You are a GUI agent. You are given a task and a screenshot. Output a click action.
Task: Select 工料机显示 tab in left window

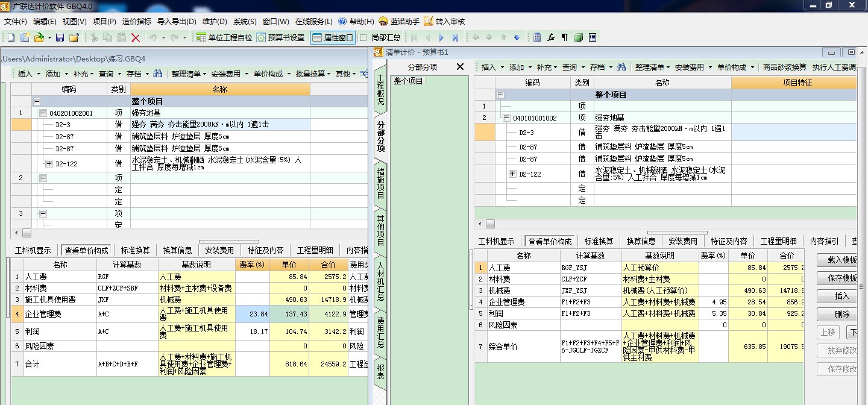click(33, 250)
